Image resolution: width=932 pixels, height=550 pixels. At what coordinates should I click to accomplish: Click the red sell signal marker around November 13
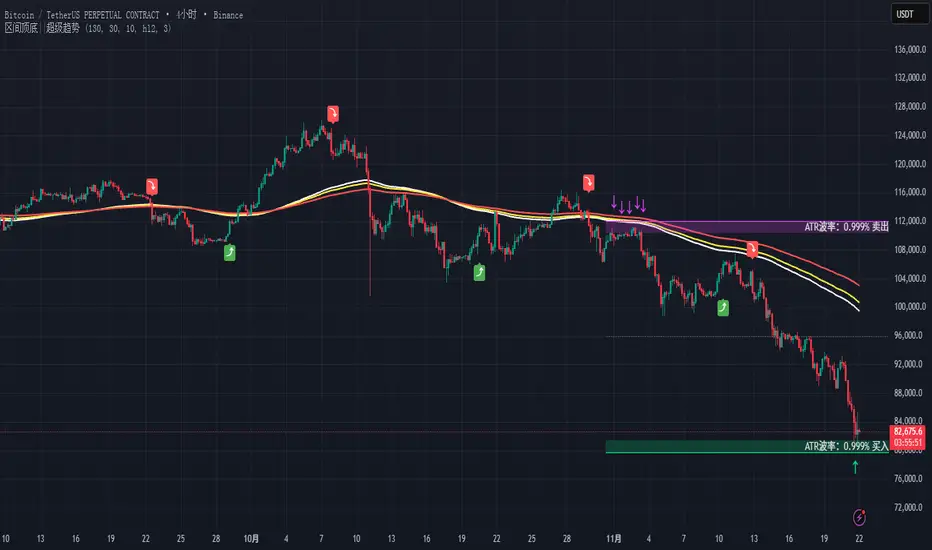[x=752, y=250]
